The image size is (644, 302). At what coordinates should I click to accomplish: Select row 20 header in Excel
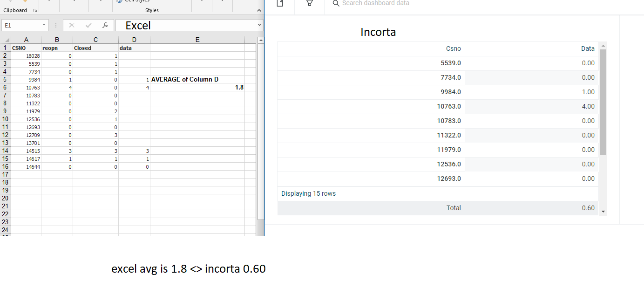6,198
